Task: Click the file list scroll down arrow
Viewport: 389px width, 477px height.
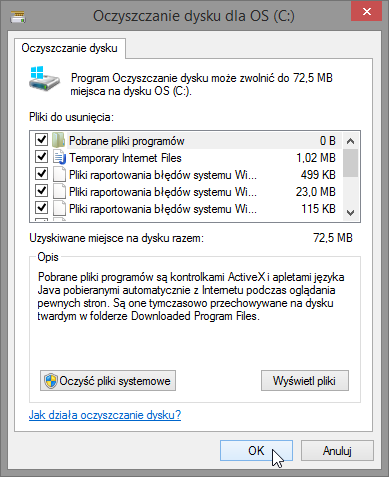Action: [350, 212]
